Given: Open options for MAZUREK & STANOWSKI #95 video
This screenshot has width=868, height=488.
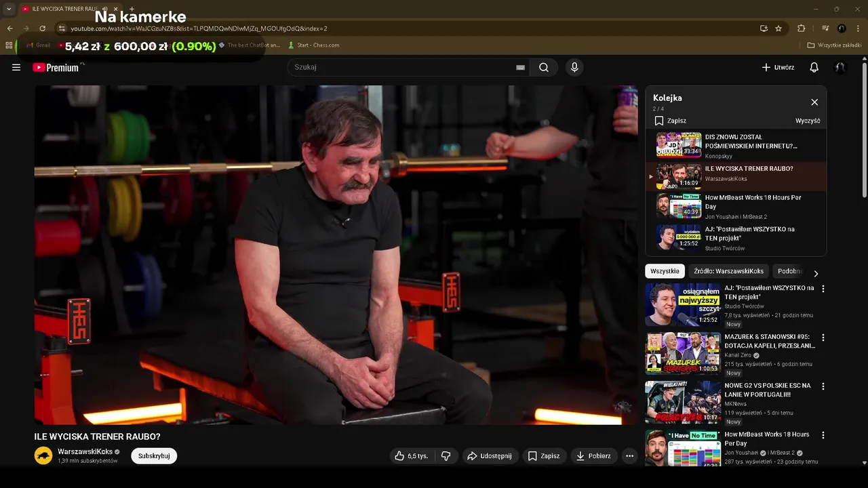Looking at the screenshot, I should pyautogui.click(x=823, y=338).
